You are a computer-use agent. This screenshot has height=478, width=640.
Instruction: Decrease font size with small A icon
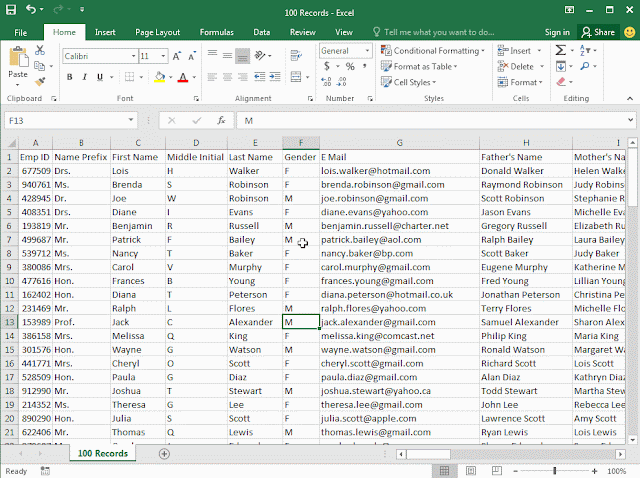[192, 56]
